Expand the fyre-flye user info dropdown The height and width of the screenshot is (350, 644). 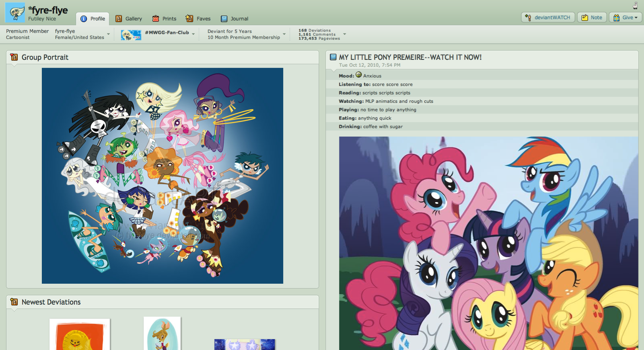pyautogui.click(x=108, y=34)
